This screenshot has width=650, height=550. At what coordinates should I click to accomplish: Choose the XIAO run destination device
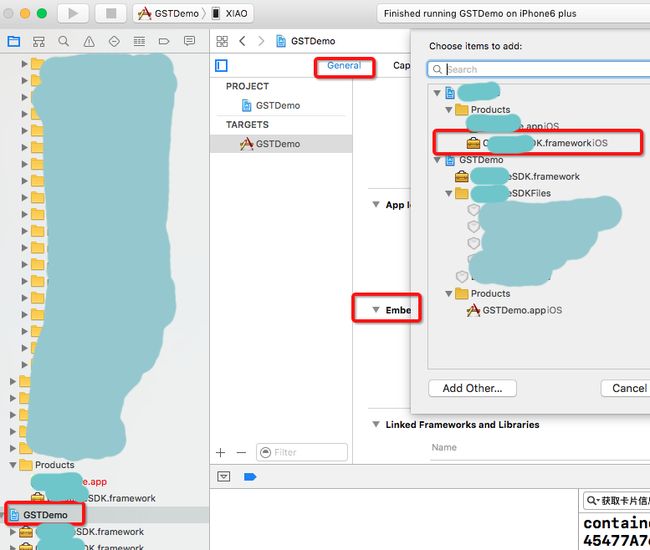(230, 14)
